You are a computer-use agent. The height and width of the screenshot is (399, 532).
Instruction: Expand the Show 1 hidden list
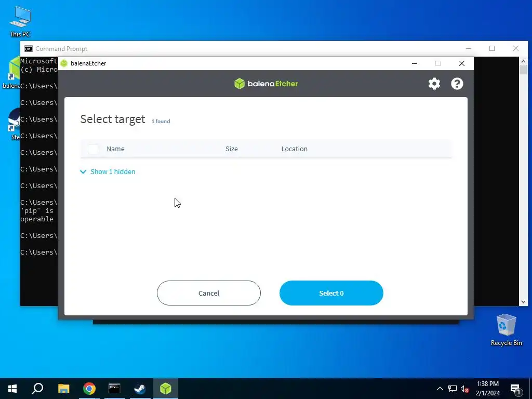[108, 171]
